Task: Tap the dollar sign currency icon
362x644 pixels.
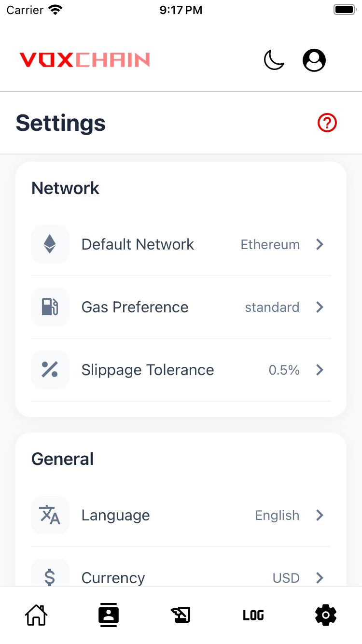Action: [x=50, y=577]
